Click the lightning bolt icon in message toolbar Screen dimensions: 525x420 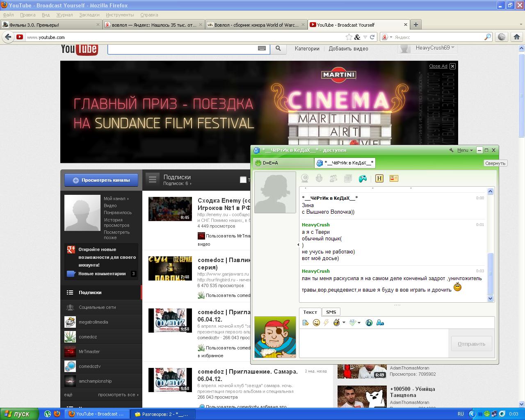coord(326,323)
